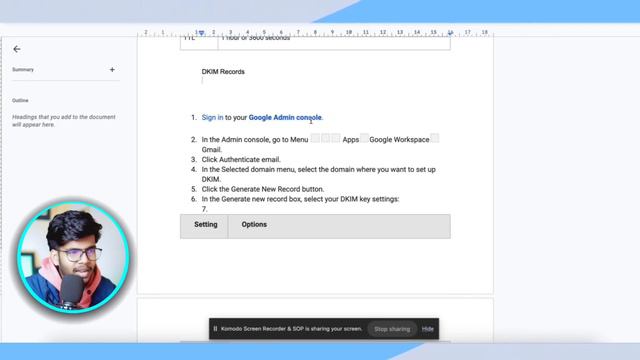640x360 pixels.
Task: Click the word Gmail in step 2
Action: click(211, 150)
